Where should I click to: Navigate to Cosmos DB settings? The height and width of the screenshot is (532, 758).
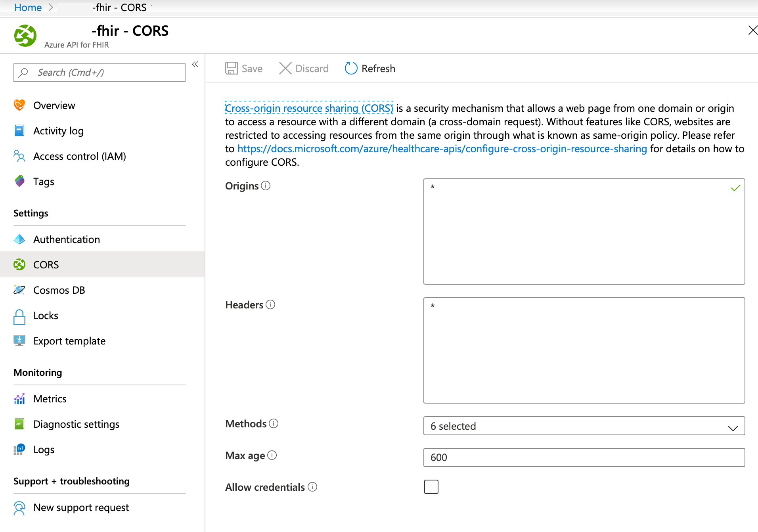click(59, 290)
